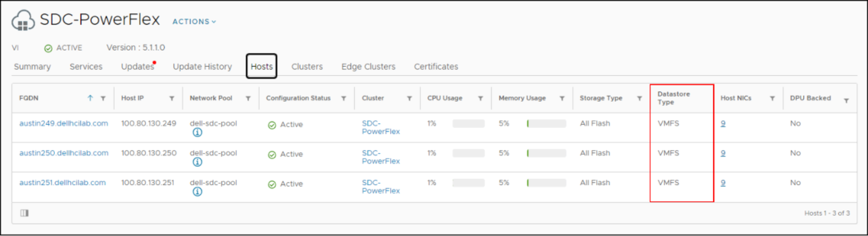Viewport: 868px width, 236px height.
Task: Click the Version 5.1.1.0 label
Action: [136, 47]
